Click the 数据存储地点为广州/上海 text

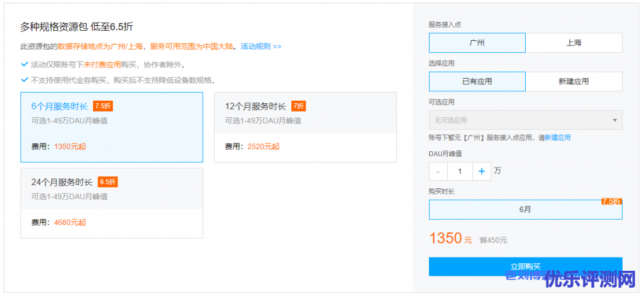pyautogui.click(x=100, y=47)
